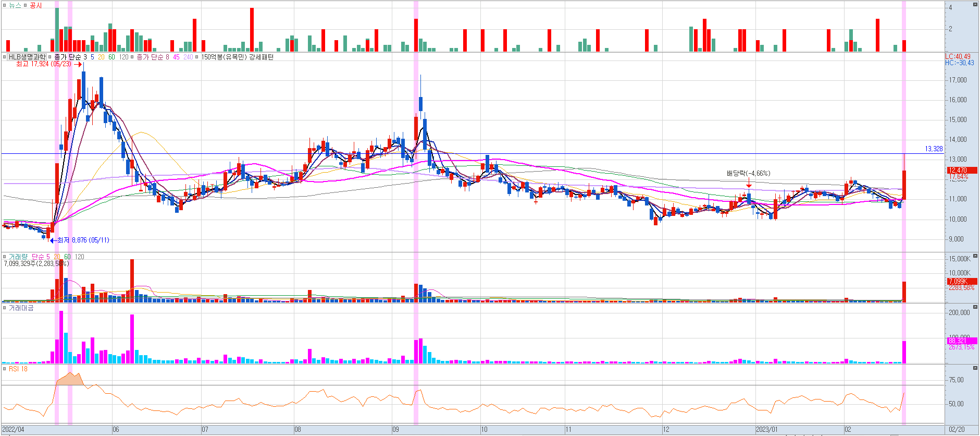
Task: Open the 150억봉(유목민) 강세패턴 indicator label
Action: tap(237, 57)
